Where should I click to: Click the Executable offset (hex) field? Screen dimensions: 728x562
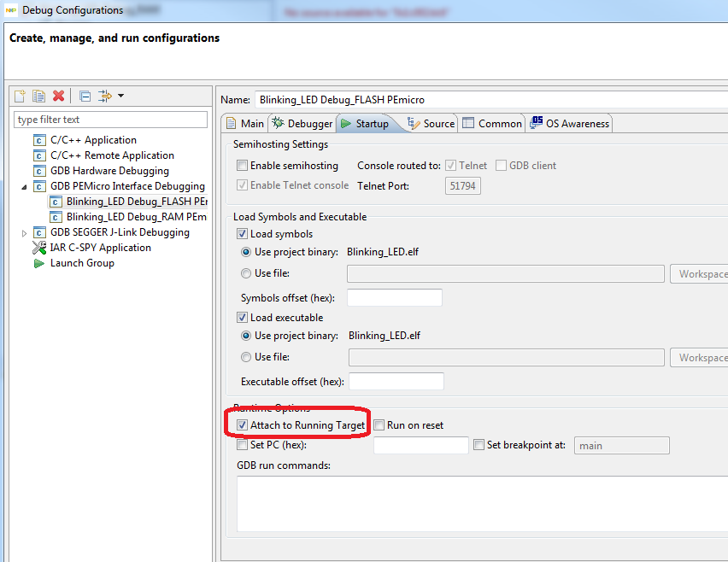click(396, 381)
